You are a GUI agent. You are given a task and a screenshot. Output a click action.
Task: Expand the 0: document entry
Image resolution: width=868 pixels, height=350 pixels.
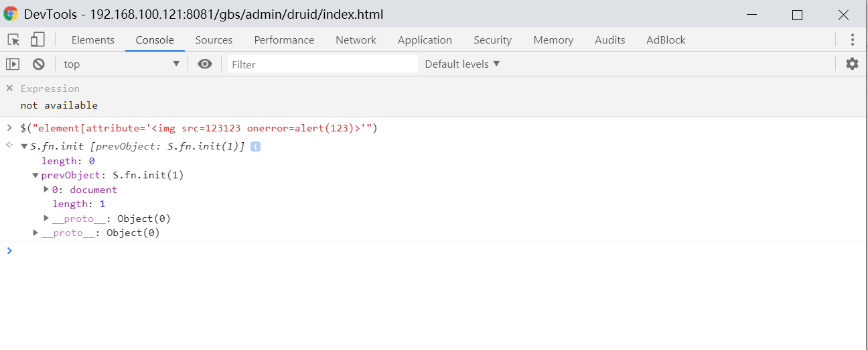pyautogui.click(x=46, y=190)
